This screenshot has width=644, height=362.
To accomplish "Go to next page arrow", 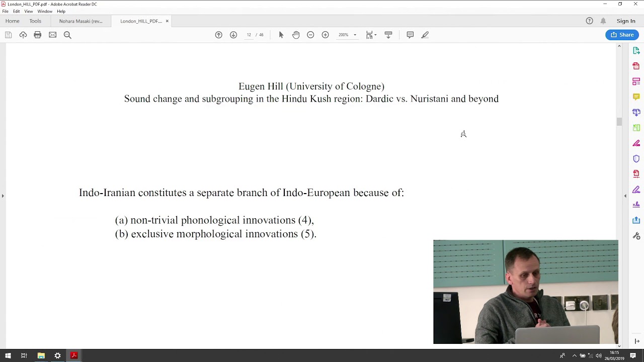I will [233, 35].
